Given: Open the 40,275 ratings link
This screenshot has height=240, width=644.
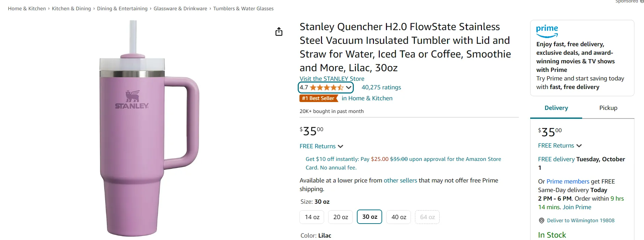Looking at the screenshot, I should (381, 87).
